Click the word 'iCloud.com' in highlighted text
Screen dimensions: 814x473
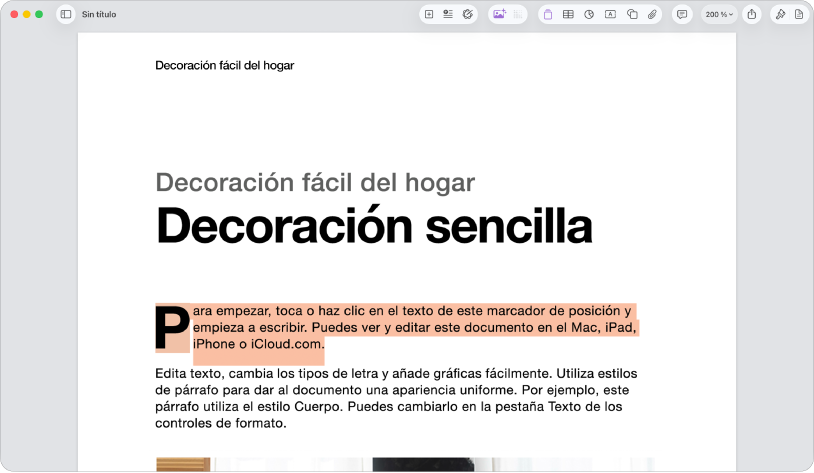(286, 344)
